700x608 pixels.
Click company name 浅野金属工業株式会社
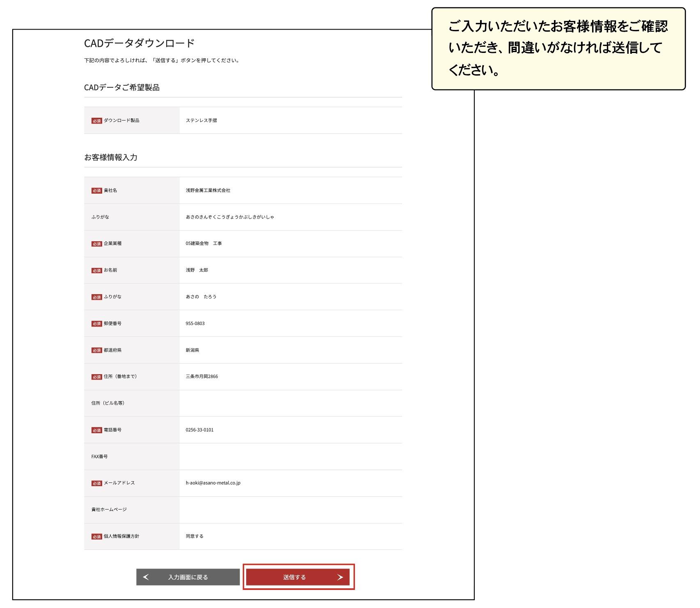[x=208, y=190]
